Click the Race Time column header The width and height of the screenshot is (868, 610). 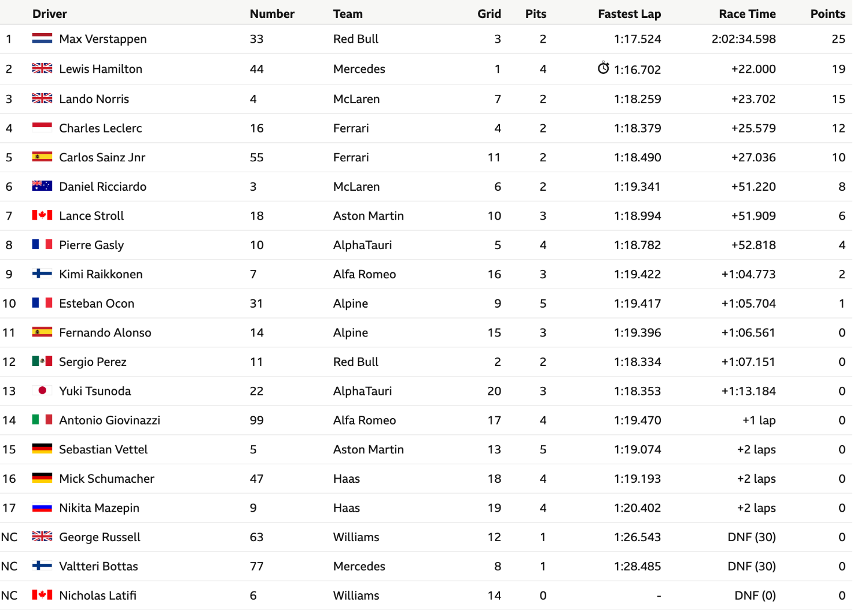click(747, 14)
